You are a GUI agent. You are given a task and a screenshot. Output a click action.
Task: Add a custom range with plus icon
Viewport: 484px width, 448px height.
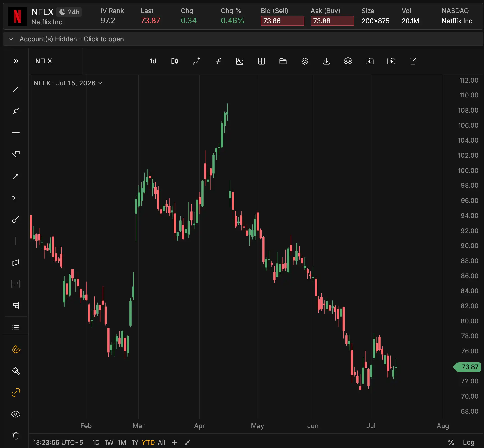(x=174, y=442)
